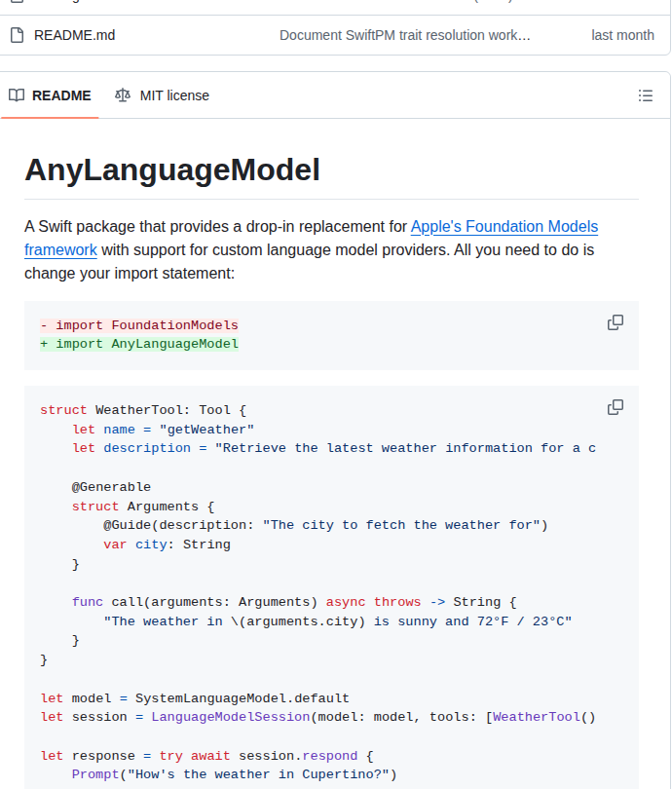Click the README book icon
The image size is (672, 789).
point(17,95)
